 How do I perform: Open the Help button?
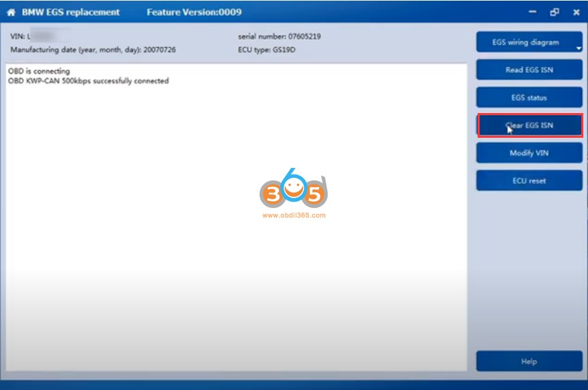[x=529, y=361]
